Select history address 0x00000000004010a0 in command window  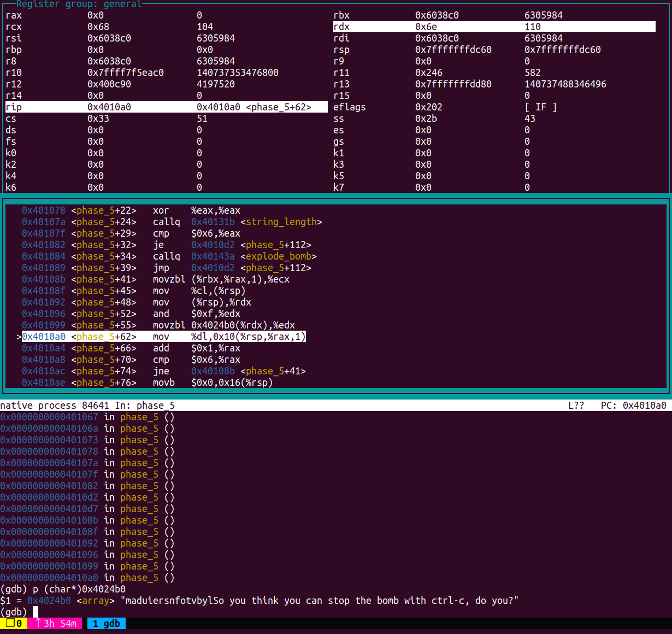[x=49, y=578]
